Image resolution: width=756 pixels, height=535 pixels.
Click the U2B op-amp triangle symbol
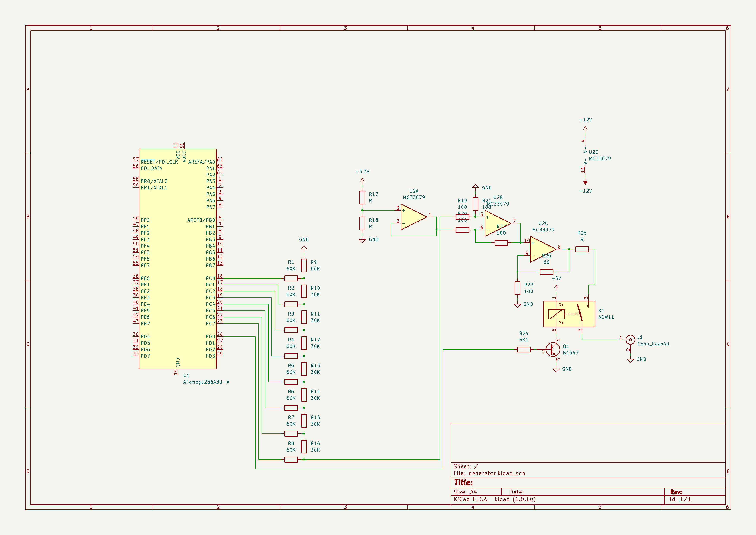(498, 223)
